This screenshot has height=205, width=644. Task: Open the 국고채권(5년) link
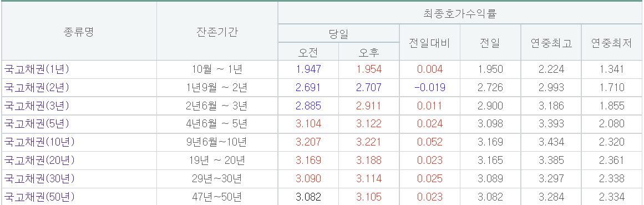coord(37,124)
